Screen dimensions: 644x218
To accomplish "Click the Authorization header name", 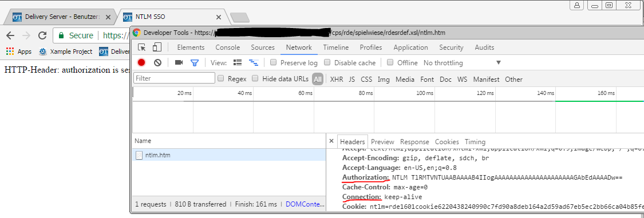I will pos(366,177).
